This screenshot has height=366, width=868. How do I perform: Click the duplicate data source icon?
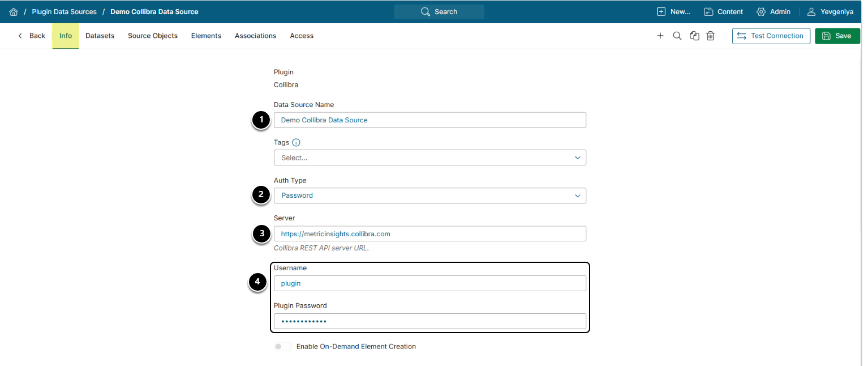tap(694, 36)
